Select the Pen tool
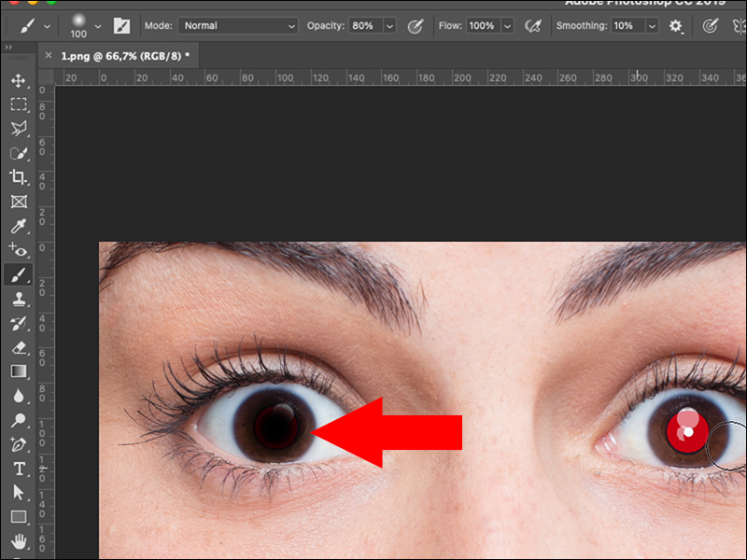Image resolution: width=747 pixels, height=560 pixels. 19,445
